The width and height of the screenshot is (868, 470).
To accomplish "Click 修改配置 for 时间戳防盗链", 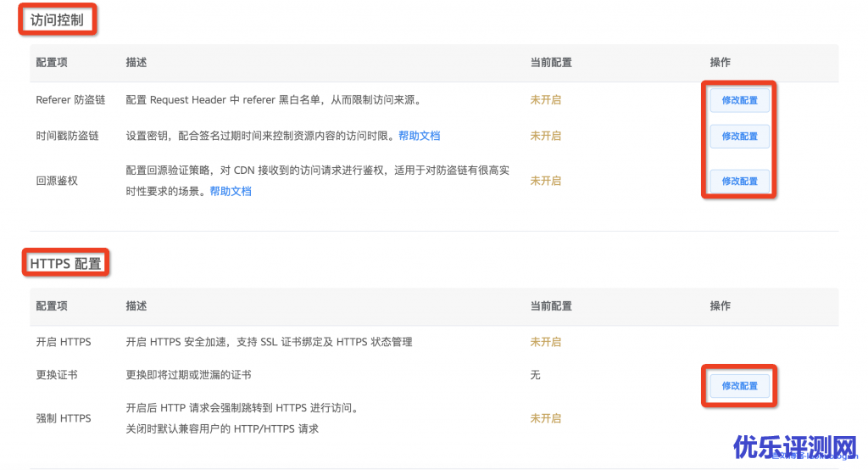I will tap(739, 137).
